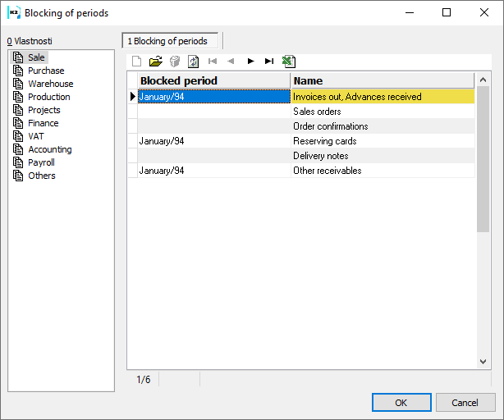
Task: Click the row indicator for Sales orders
Action: click(x=133, y=112)
